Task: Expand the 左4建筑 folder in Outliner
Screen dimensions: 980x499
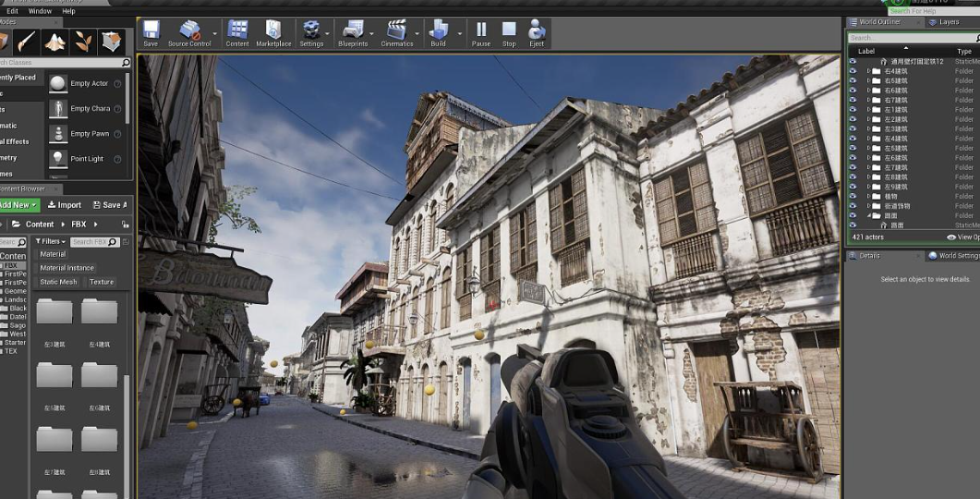Action: 868,139
